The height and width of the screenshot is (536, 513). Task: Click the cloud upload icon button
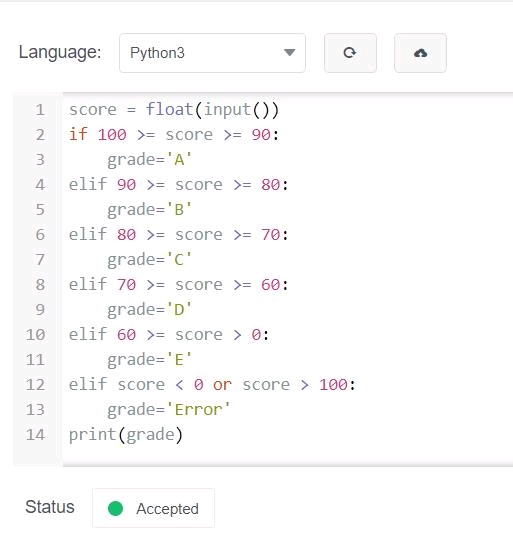pos(420,53)
